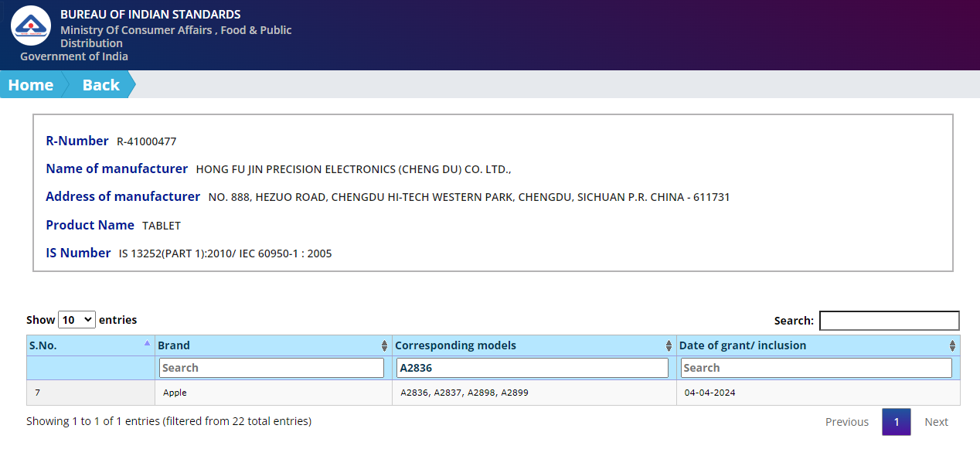Click the Brand column sort arrows
This screenshot has width=980, height=466.
coord(384,346)
